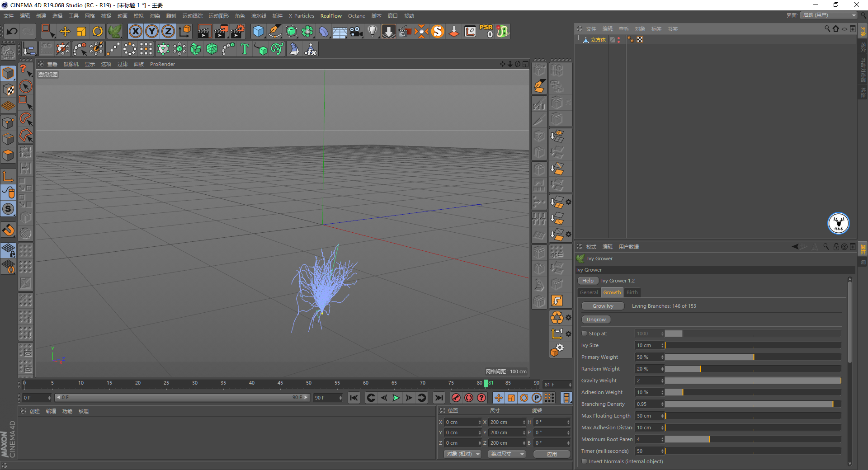Jump to the animation start
868x470 pixels.
tap(354, 398)
